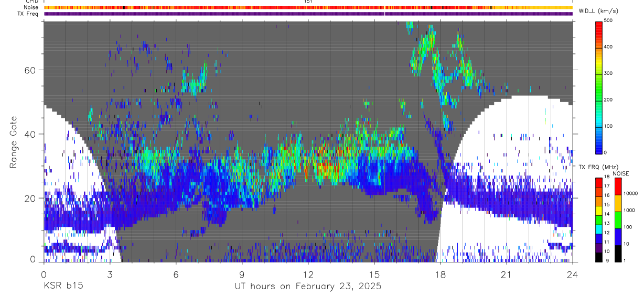Click the '6' hour tick on the time axis

point(176,274)
